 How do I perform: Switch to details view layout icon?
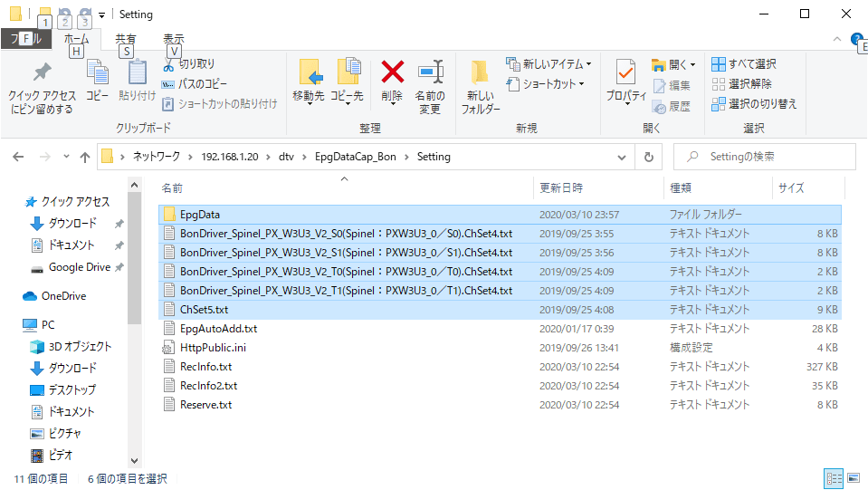click(834, 478)
